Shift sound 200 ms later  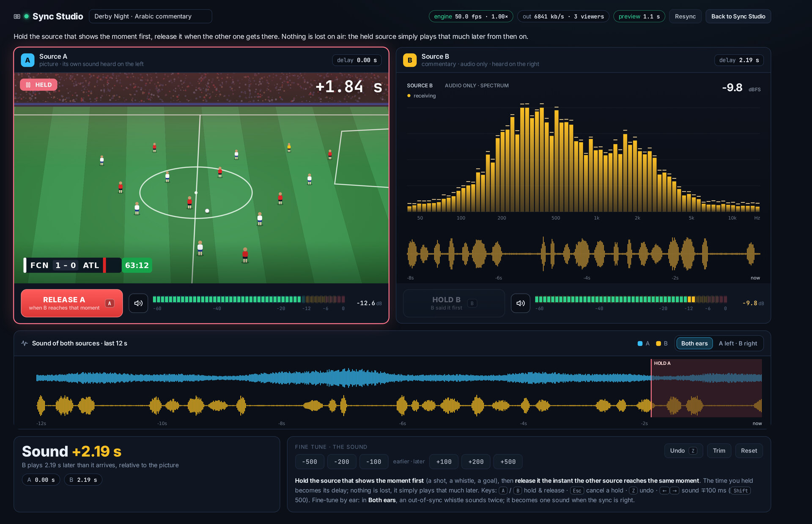pyautogui.click(x=476, y=462)
